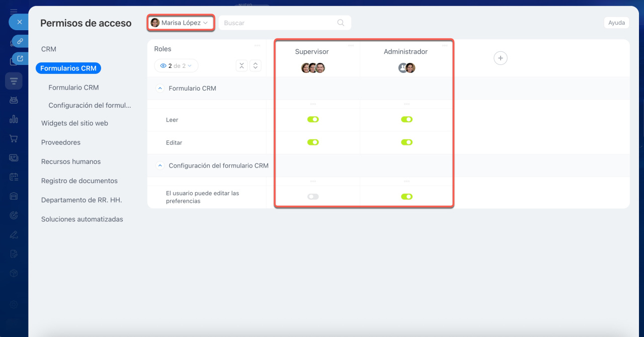Open the hamburger menu icon
The width and height of the screenshot is (644, 337).
point(14,12)
